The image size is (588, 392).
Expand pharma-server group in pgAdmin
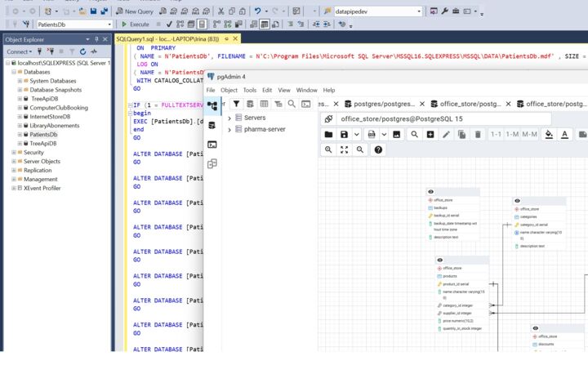(x=229, y=129)
